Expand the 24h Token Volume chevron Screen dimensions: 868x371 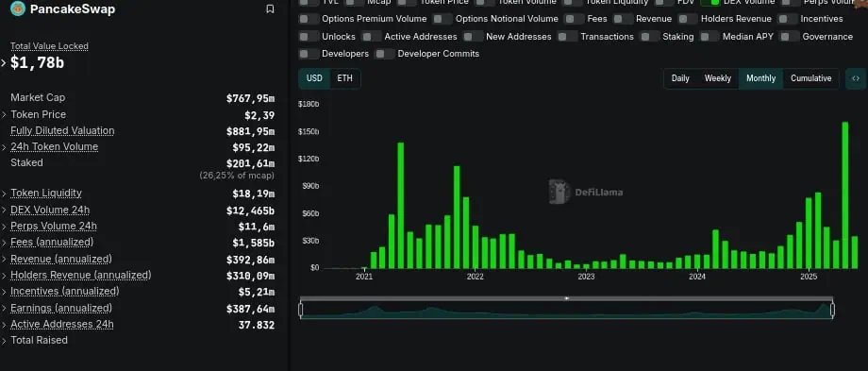4,147
